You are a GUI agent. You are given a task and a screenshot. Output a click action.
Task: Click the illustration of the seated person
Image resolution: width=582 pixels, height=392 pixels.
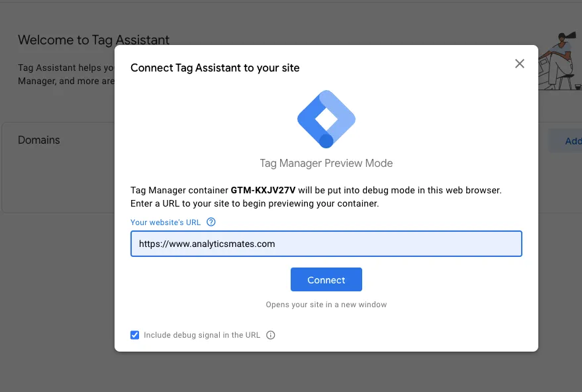(559, 61)
